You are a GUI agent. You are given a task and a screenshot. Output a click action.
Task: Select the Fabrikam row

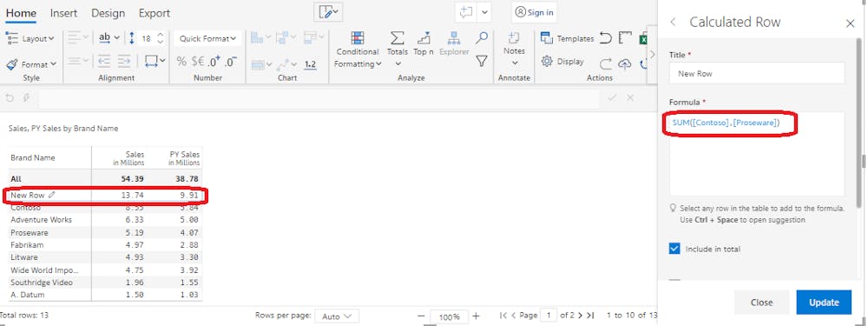[105, 244]
